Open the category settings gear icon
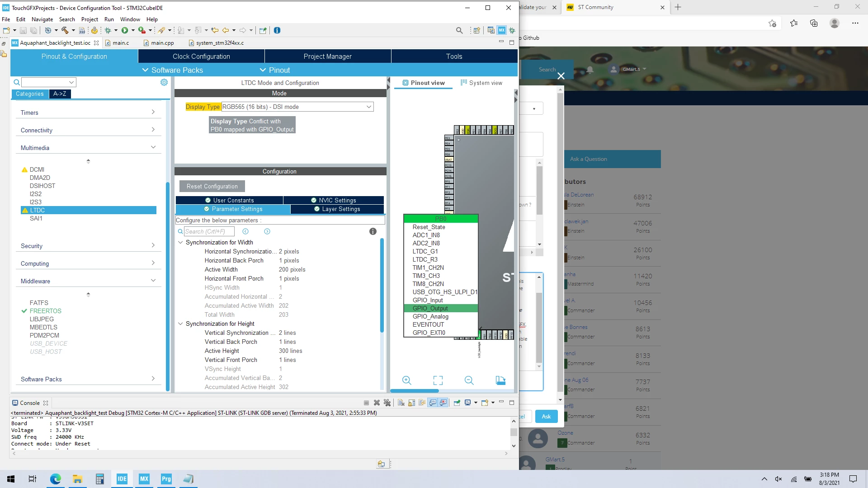This screenshot has height=488, width=868. click(x=164, y=82)
